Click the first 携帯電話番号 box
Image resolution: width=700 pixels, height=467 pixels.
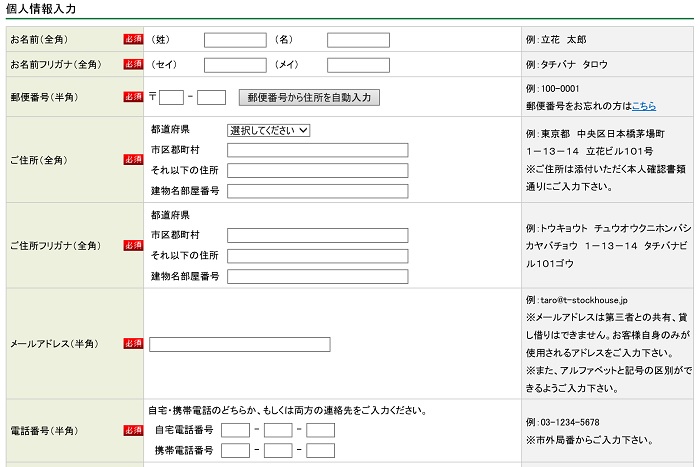(235, 450)
